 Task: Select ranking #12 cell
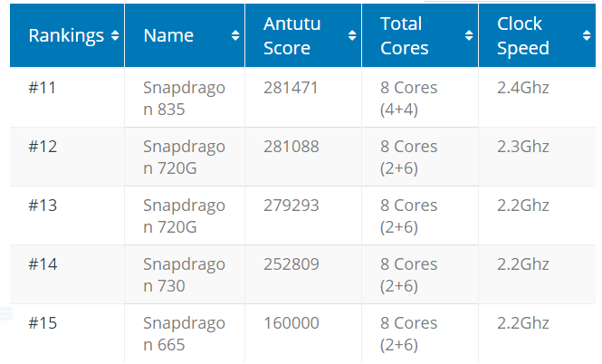pos(67,157)
